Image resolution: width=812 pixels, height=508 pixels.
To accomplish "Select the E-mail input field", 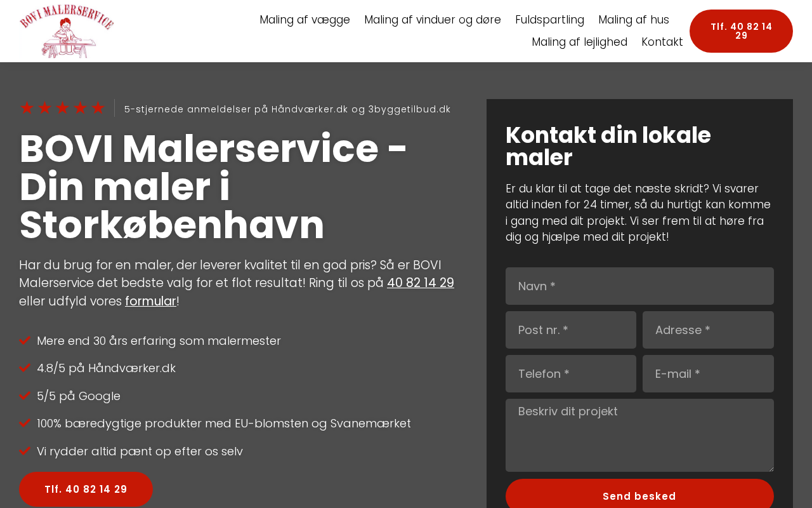I will click(x=708, y=373).
